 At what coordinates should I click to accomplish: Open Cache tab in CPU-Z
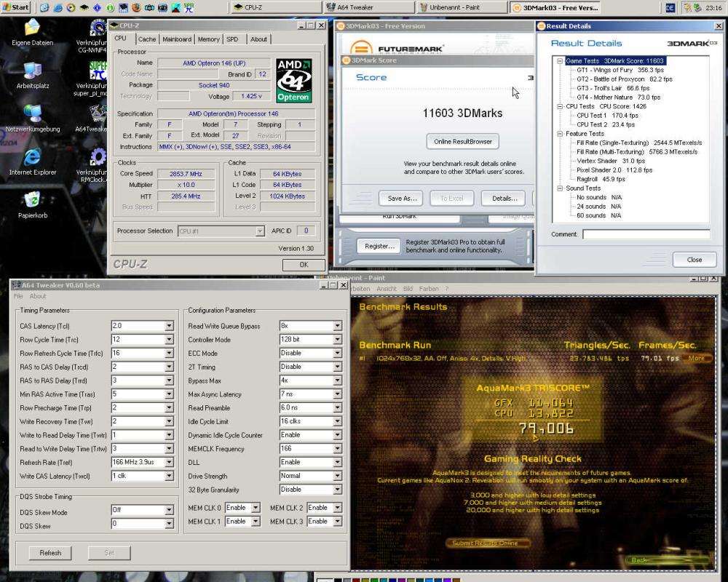click(147, 39)
